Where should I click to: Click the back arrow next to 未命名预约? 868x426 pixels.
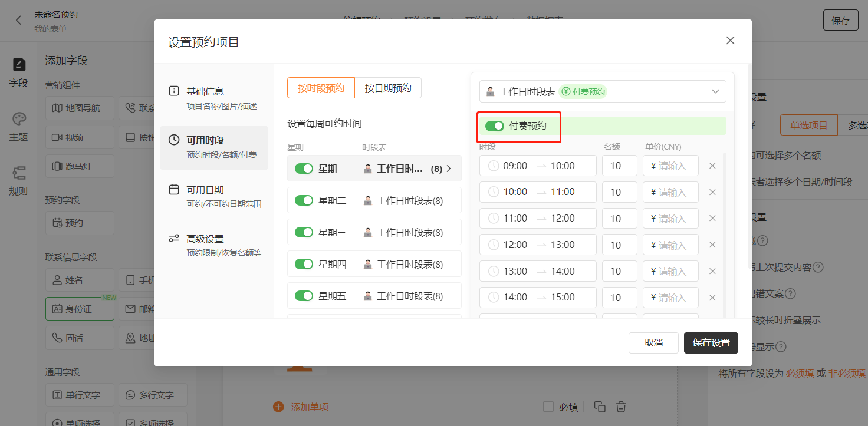(18, 20)
